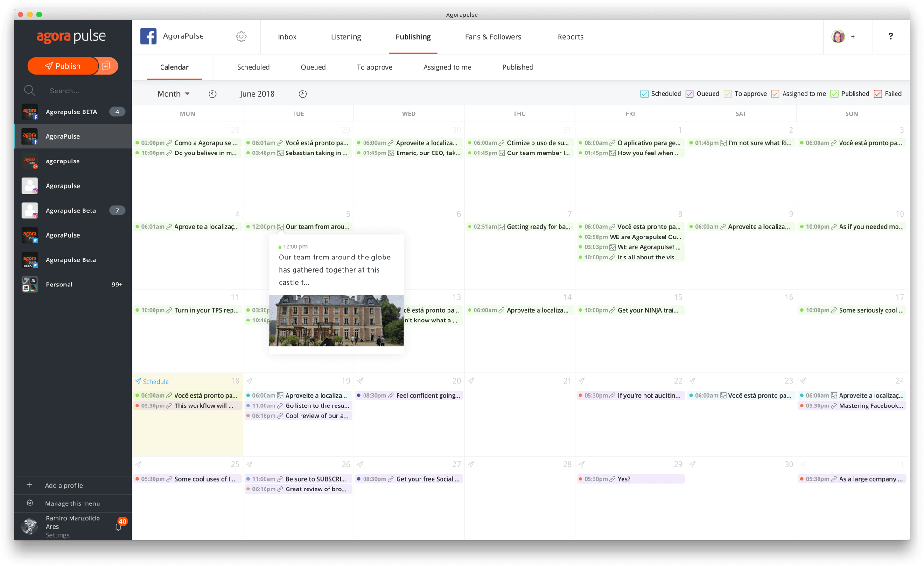Click the Schedule label on June 18
The width and height of the screenshot is (924, 566).
pyautogui.click(x=154, y=381)
